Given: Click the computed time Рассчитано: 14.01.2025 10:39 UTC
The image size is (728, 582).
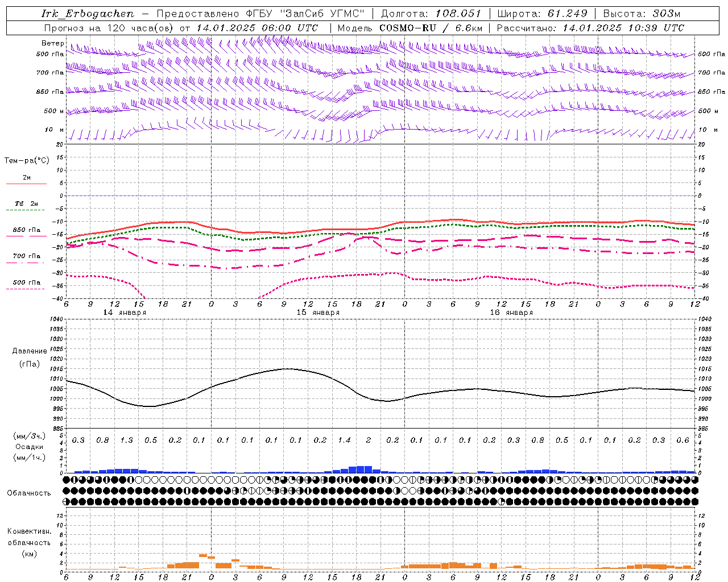Looking at the screenshot, I should 590,28.
